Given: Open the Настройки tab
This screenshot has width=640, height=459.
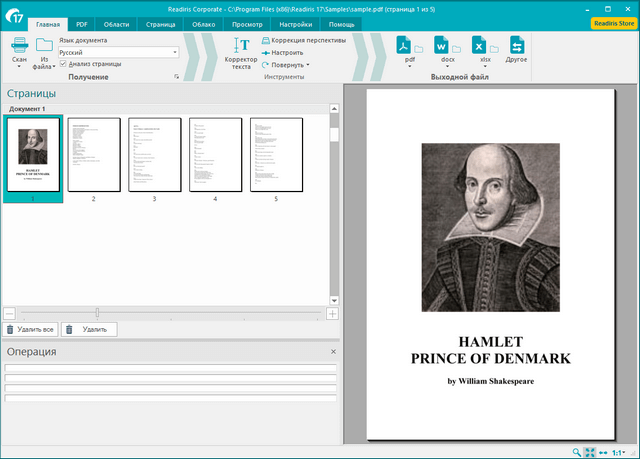Looking at the screenshot, I should click(x=294, y=22).
